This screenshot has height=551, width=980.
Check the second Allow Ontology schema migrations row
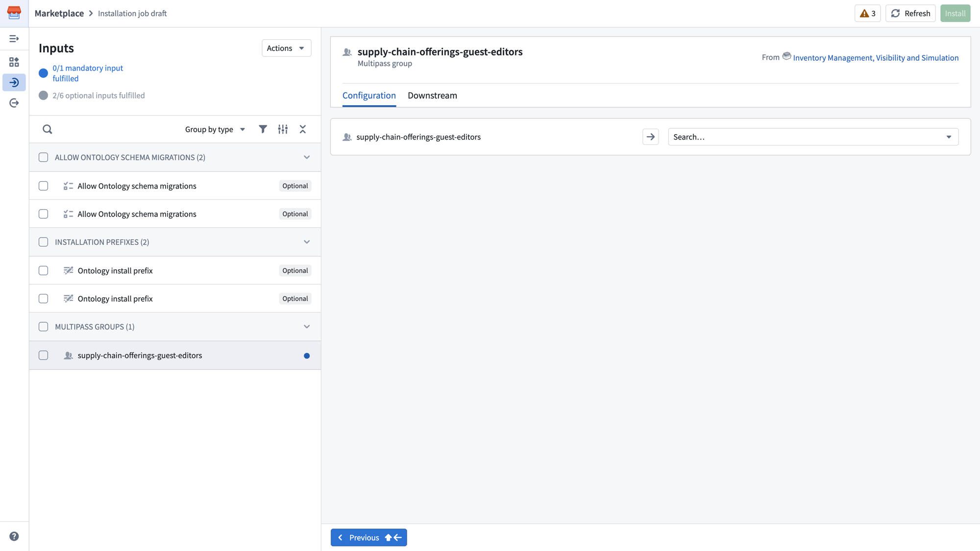coord(44,214)
